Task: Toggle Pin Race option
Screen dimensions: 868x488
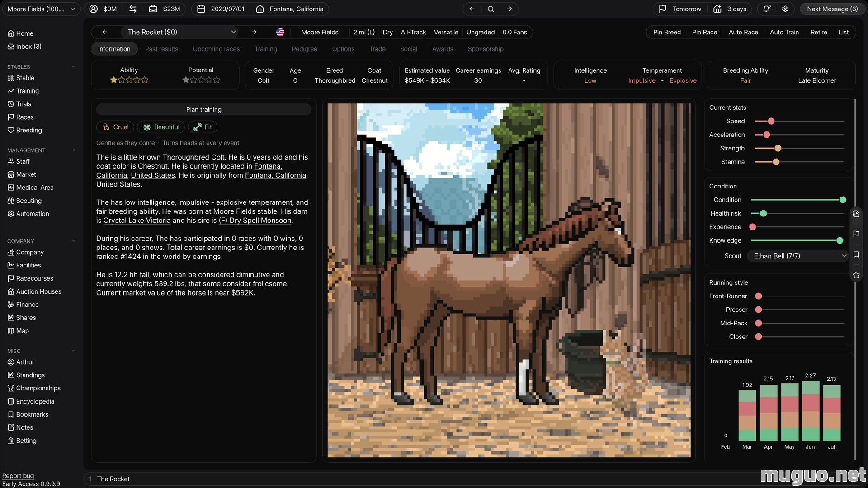Action: tap(704, 32)
